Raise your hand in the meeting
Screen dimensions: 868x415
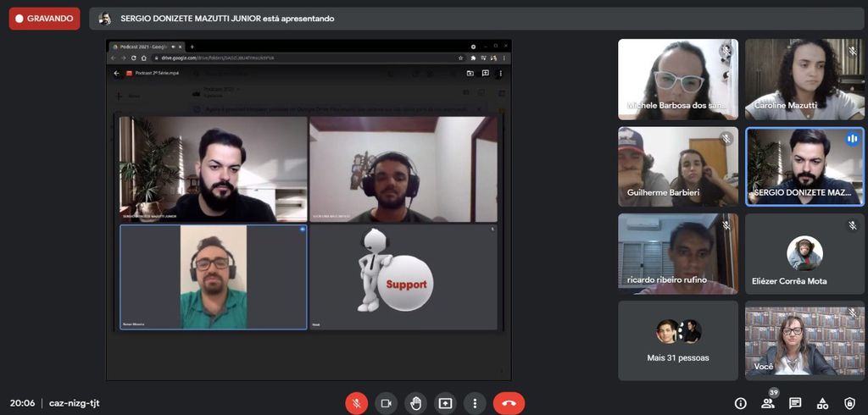(415, 403)
